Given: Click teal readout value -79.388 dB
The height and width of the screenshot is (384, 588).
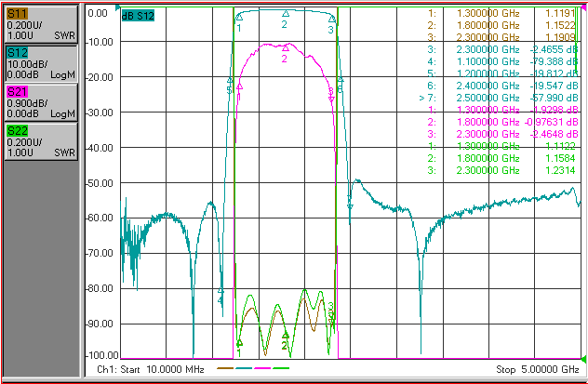Looking at the screenshot, I should (x=554, y=61).
